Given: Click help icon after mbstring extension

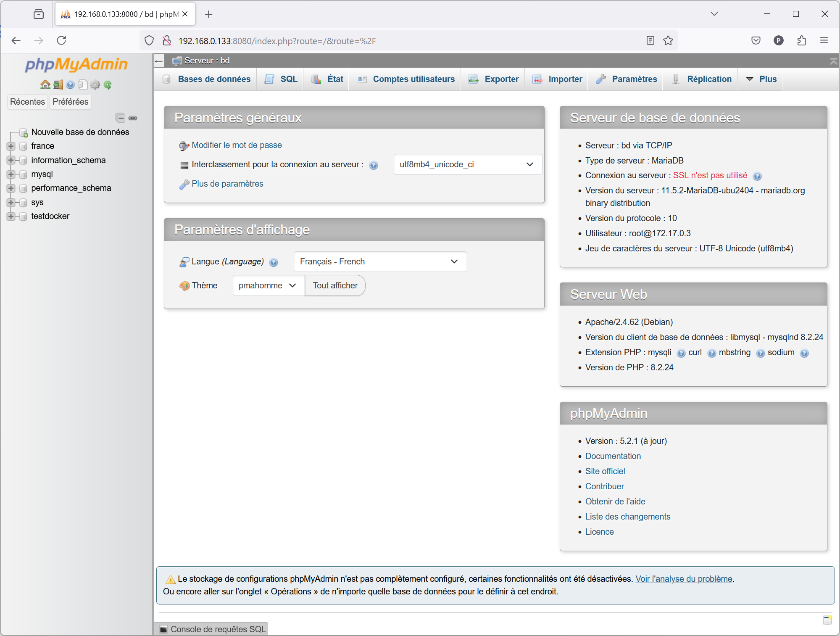Looking at the screenshot, I should pos(761,353).
